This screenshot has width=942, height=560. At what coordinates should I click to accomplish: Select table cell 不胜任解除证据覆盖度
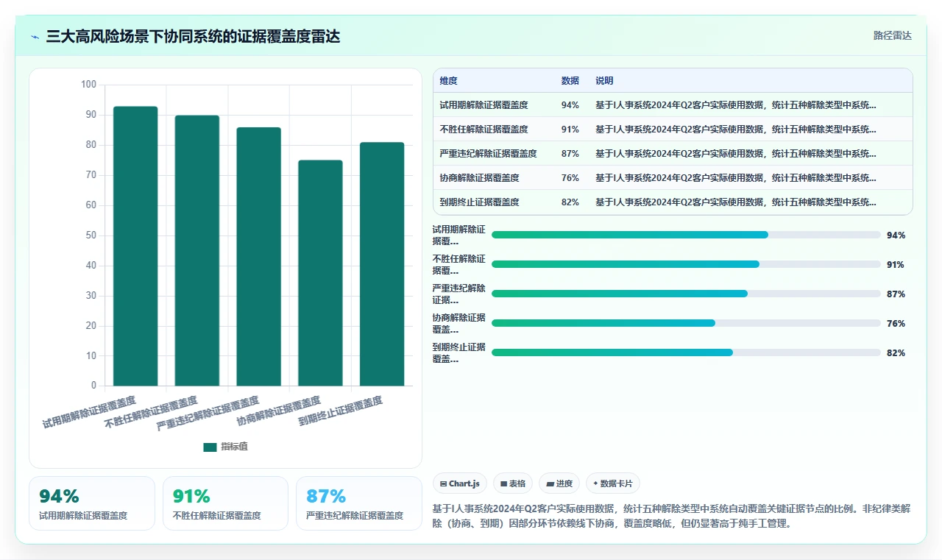coord(484,130)
